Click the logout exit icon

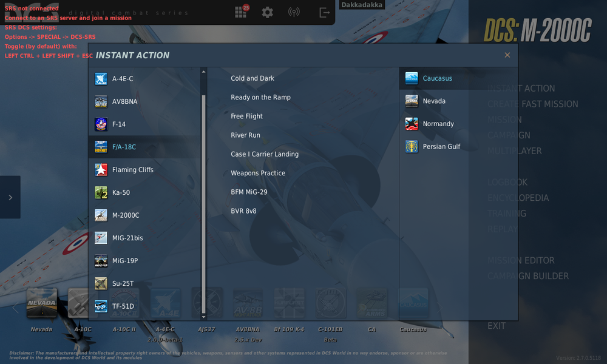click(324, 12)
